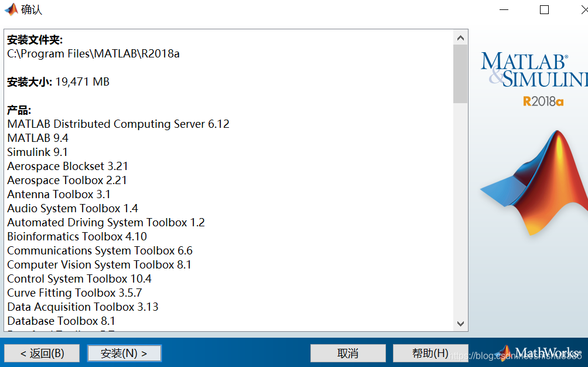
Task: Select Control System Toolbox 10.4
Action: coord(80,279)
